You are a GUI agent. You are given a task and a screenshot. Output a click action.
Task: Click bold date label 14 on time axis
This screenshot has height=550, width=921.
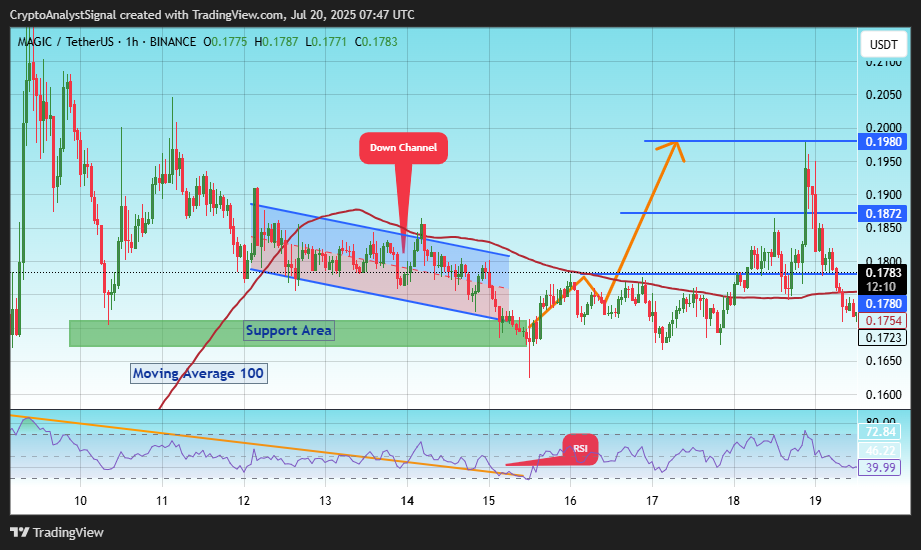coord(407,501)
